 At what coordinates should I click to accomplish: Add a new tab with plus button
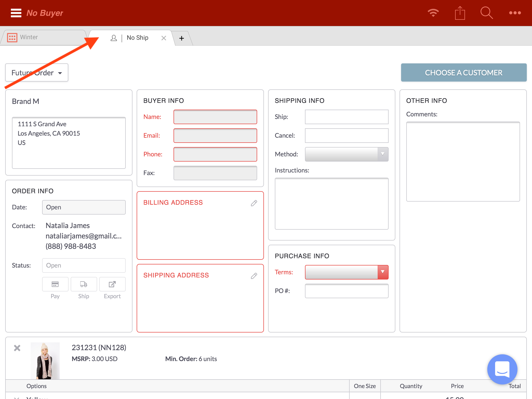pyautogui.click(x=182, y=38)
